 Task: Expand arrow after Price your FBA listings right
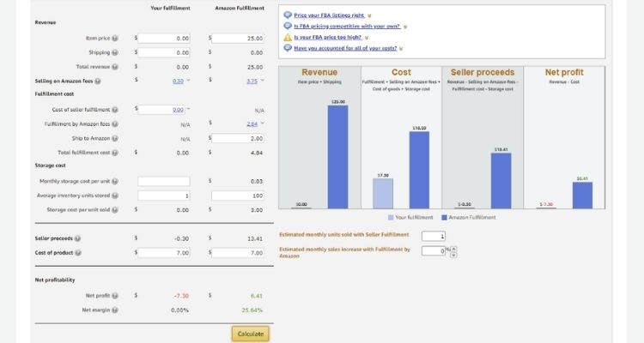click(369, 16)
